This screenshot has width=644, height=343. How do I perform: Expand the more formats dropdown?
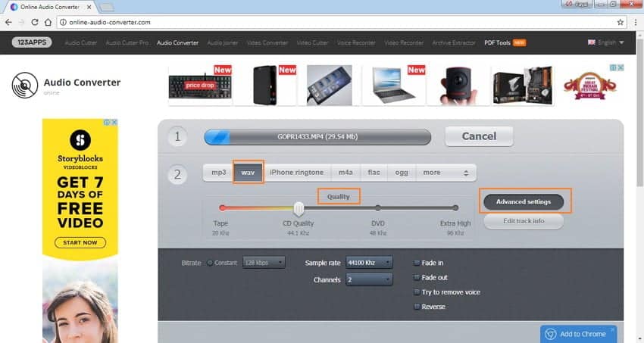click(446, 173)
